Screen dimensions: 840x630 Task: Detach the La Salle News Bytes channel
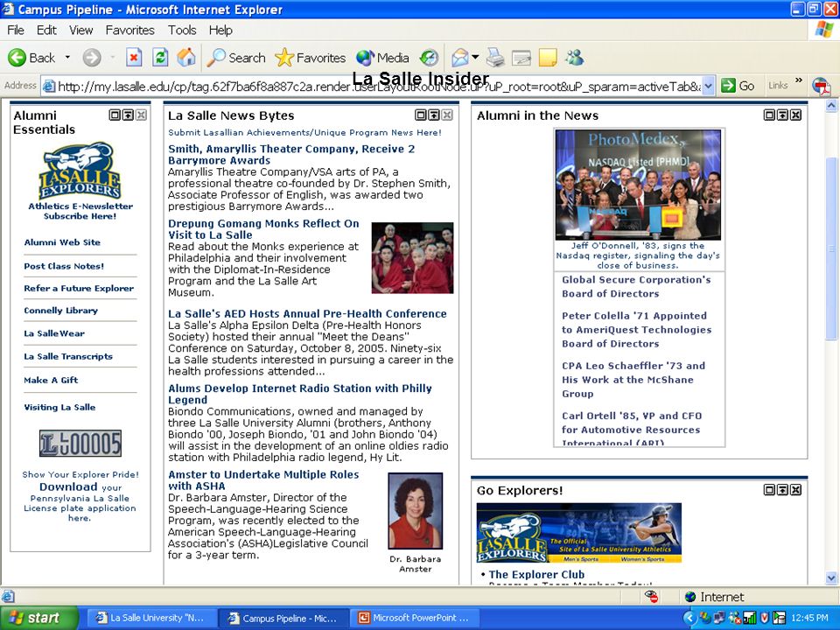[421, 115]
